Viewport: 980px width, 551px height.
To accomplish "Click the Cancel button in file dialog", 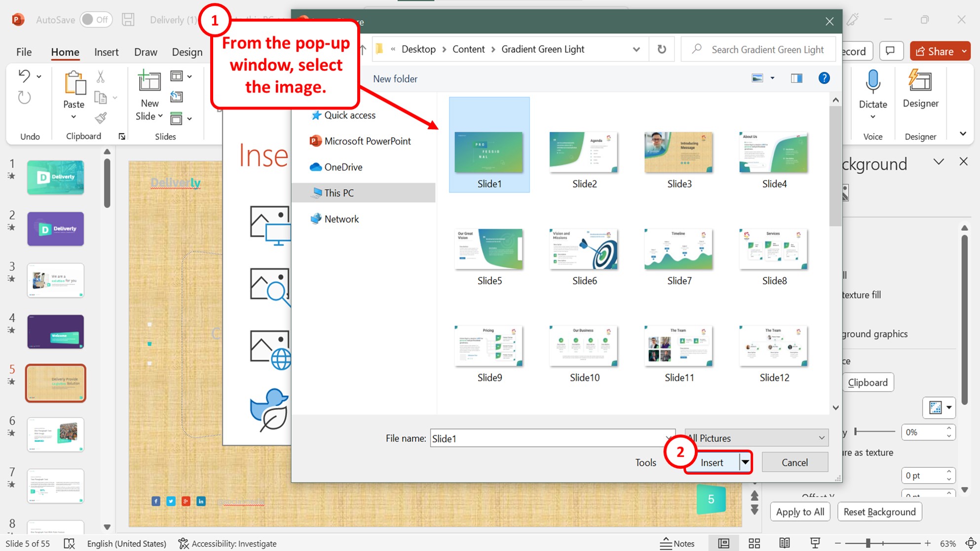I will coord(794,462).
